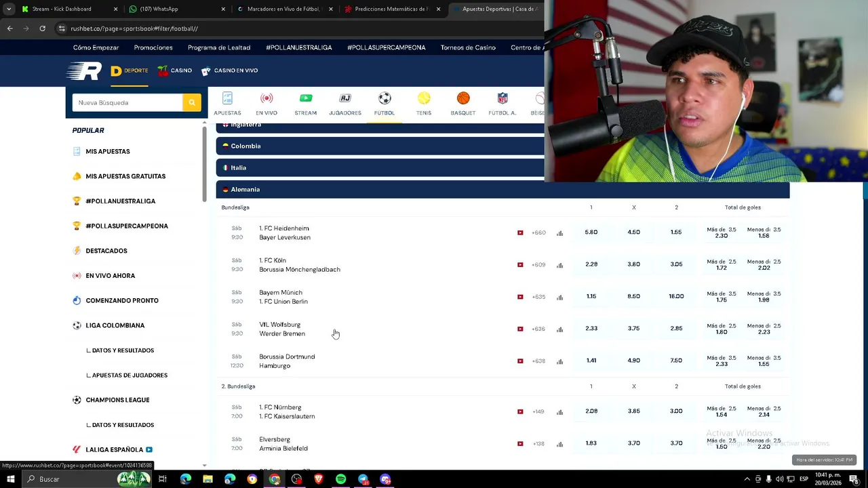The image size is (868, 488).
Task: Expand the Colombia league section
Action: tap(380, 146)
